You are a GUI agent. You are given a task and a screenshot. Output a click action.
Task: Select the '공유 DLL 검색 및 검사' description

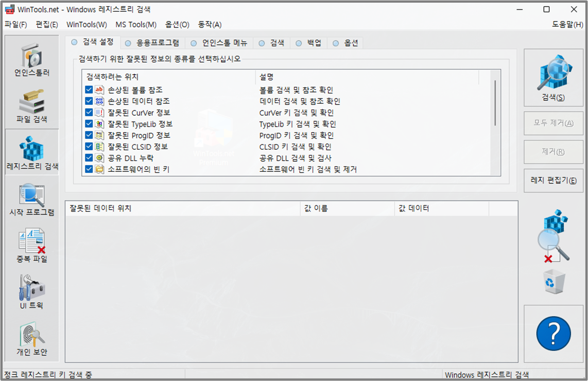point(295,158)
